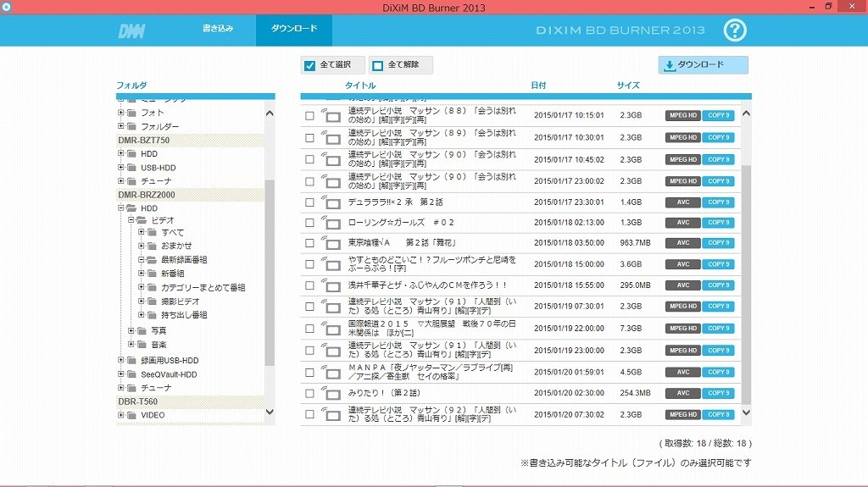Click device icon for 国際報道2015 row
The image size is (868, 487).
[x=331, y=329]
